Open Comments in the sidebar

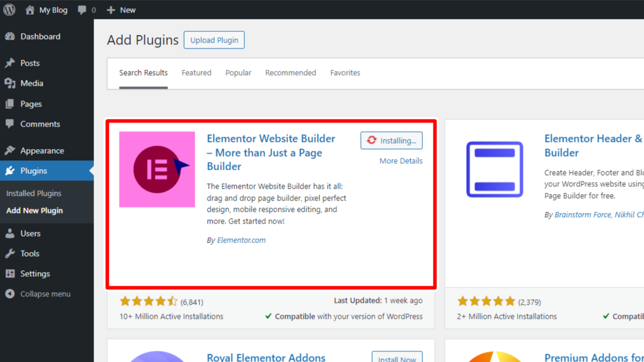click(x=40, y=124)
